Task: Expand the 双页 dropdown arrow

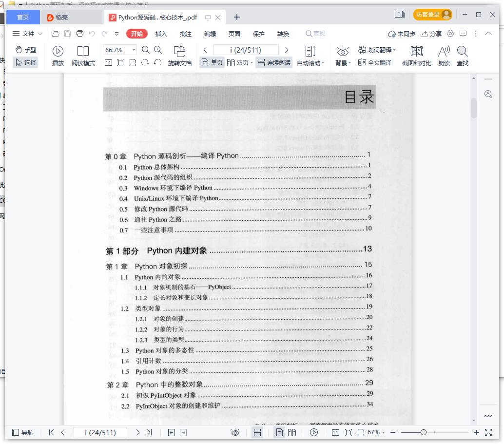Action: tap(252, 63)
